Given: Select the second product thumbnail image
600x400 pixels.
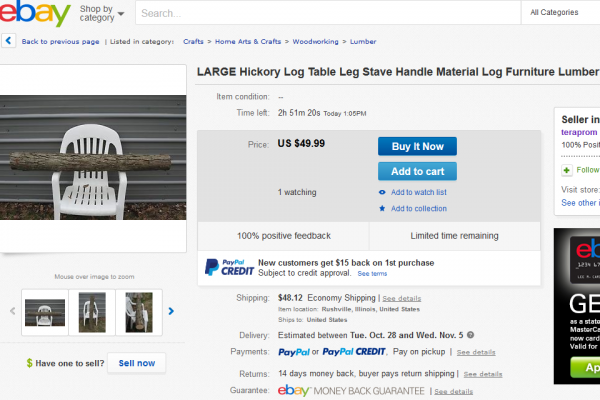Looking at the screenshot, I should (x=92, y=311).
